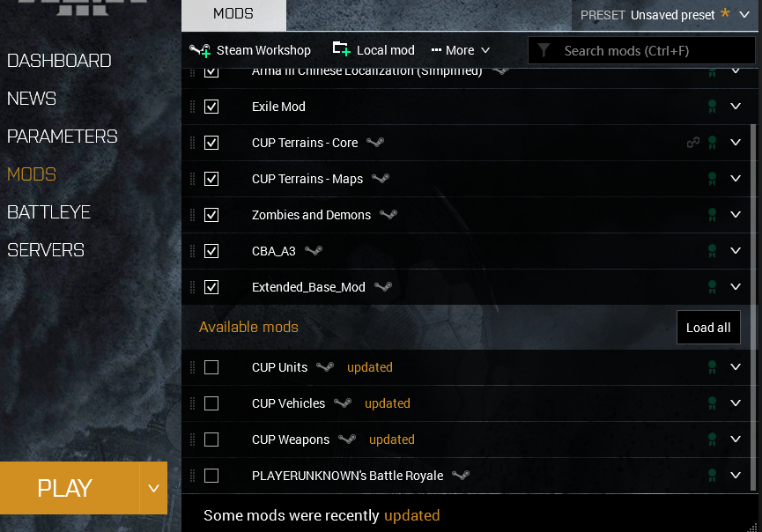This screenshot has width=762, height=532.
Task: Click green badge icon on CUP Terrains - Core row
Action: [x=712, y=143]
